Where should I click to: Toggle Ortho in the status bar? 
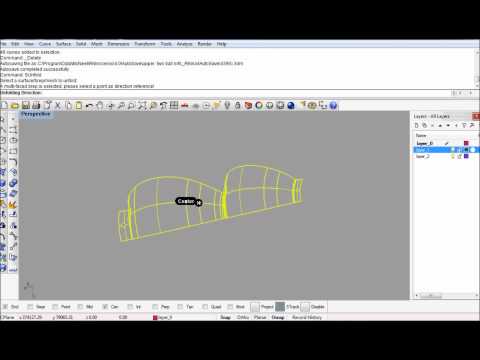[243, 317]
